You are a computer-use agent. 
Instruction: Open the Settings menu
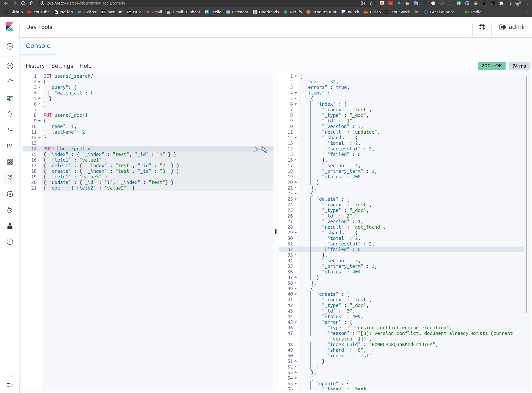tap(62, 66)
